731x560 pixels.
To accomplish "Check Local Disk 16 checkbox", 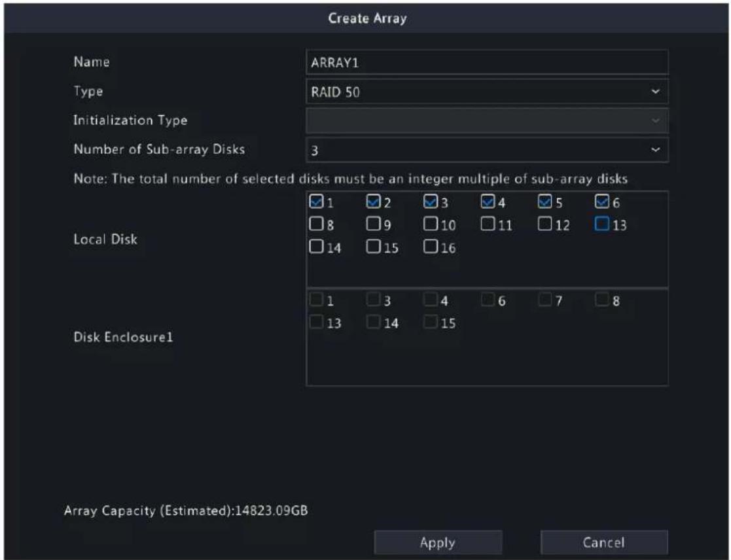I will [x=431, y=246].
